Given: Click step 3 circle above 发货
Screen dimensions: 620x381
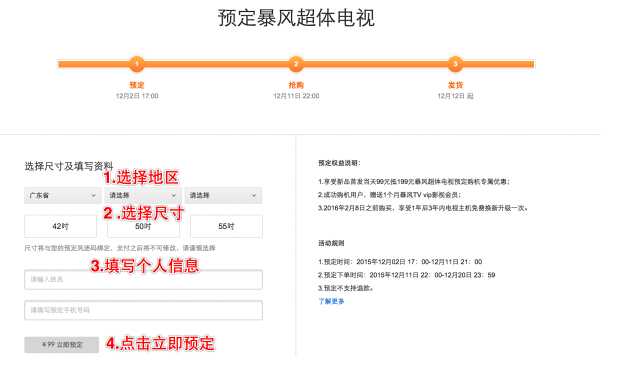Looking at the screenshot, I should 456,64.
